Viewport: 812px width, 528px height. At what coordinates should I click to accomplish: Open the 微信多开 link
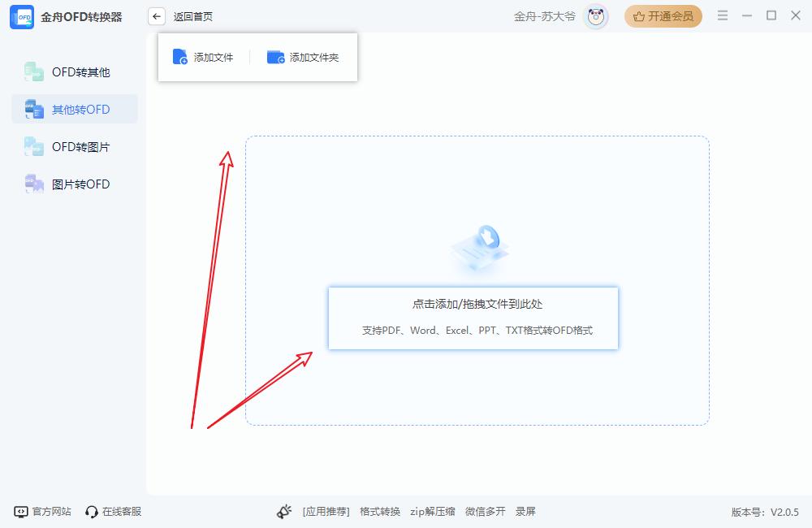tap(485, 512)
